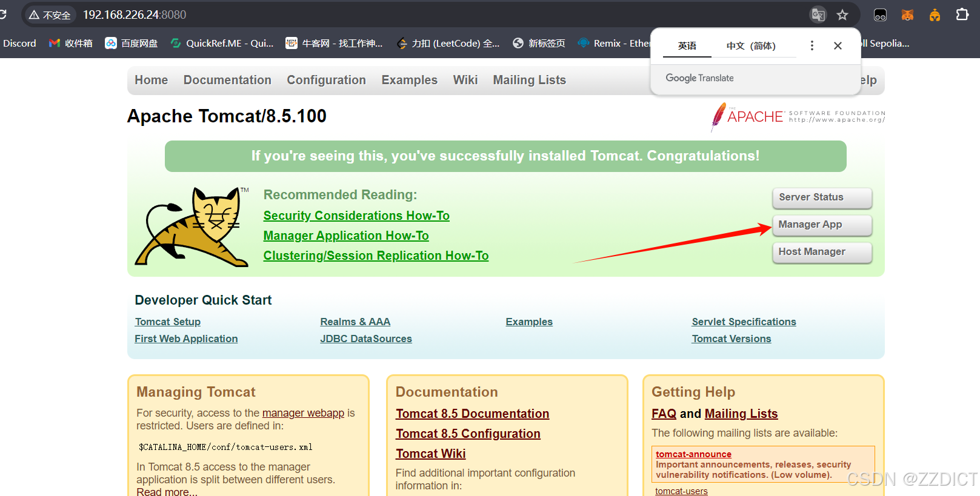
Task: Open the Tomcat Versions link
Action: (x=732, y=339)
